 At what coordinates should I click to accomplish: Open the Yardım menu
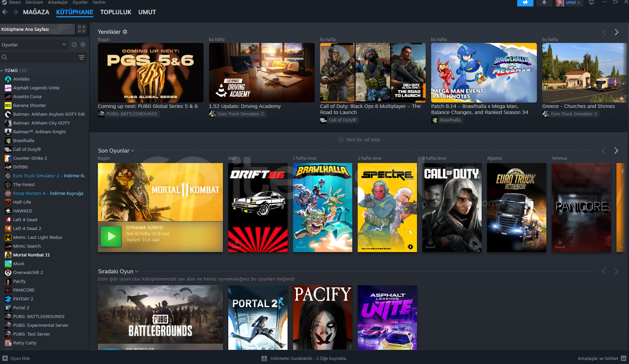pyautogui.click(x=99, y=2)
